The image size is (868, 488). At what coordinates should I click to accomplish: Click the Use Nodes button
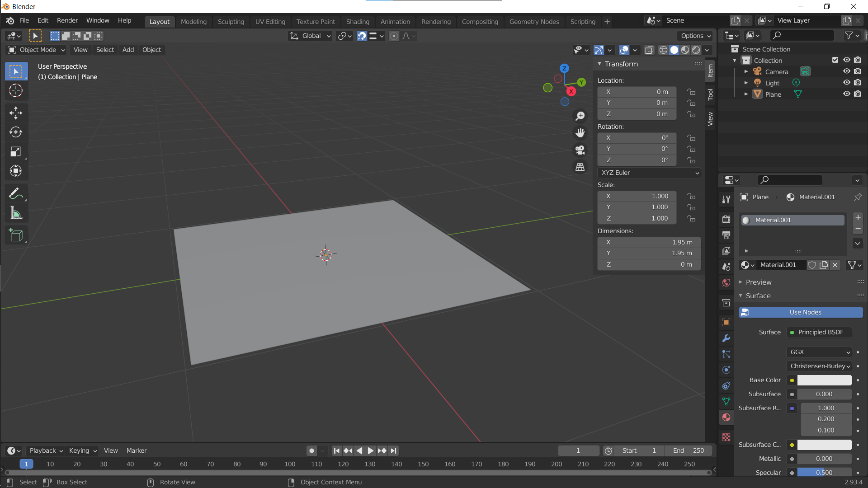[x=801, y=312]
